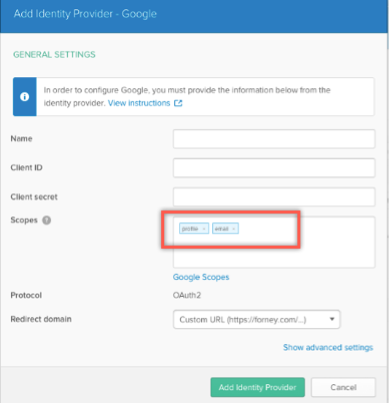
Task: Open the View instructions link
Action: (139, 103)
